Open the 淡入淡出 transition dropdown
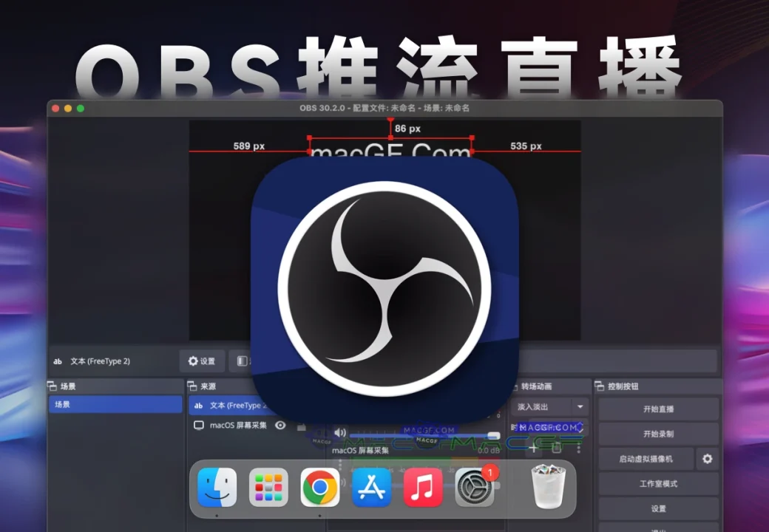This screenshot has height=532, width=769. pyautogui.click(x=580, y=406)
